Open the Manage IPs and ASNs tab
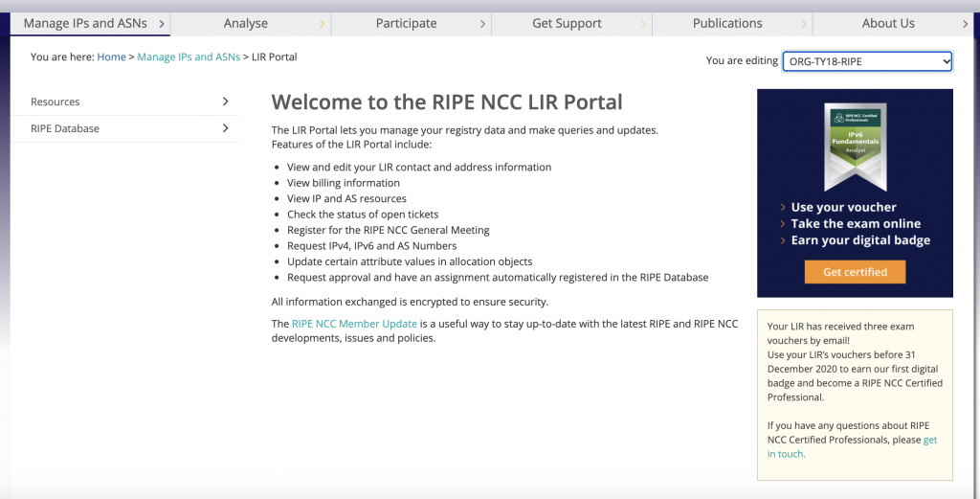The width and height of the screenshot is (980, 499). click(90, 24)
